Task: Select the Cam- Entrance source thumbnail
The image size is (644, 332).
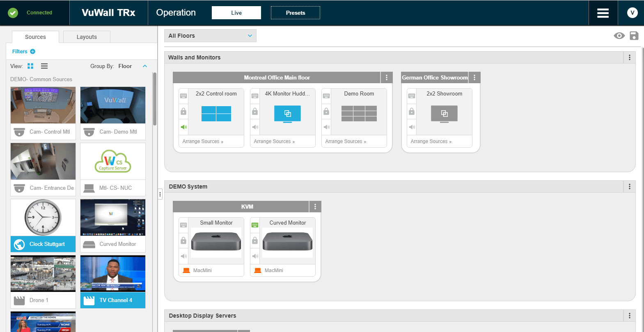Action: pos(43,161)
